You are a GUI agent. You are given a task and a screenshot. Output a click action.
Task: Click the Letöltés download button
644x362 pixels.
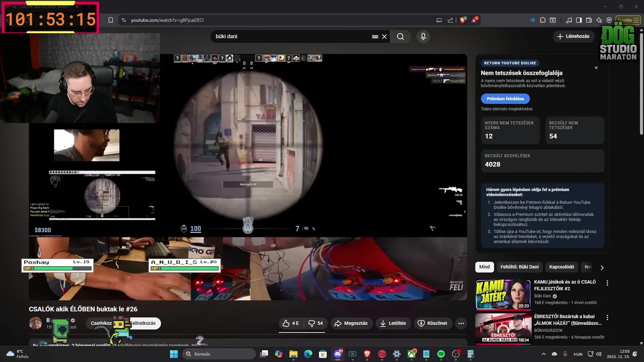point(393,323)
